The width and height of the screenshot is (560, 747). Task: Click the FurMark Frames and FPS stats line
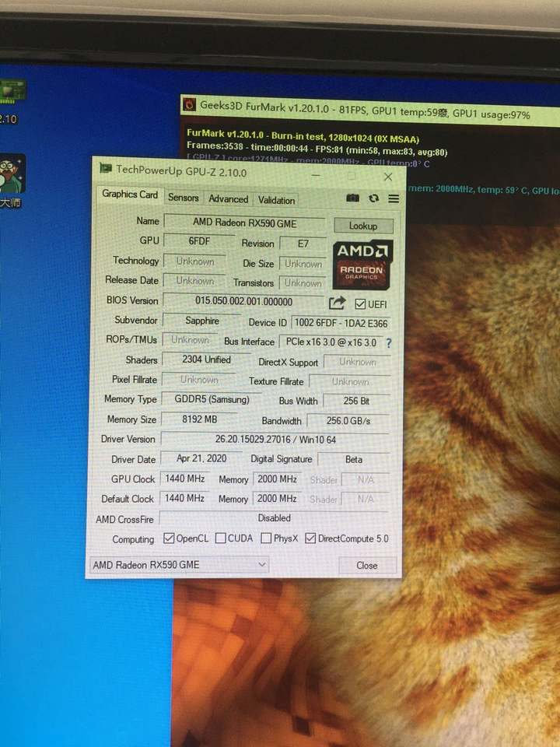tap(317, 149)
